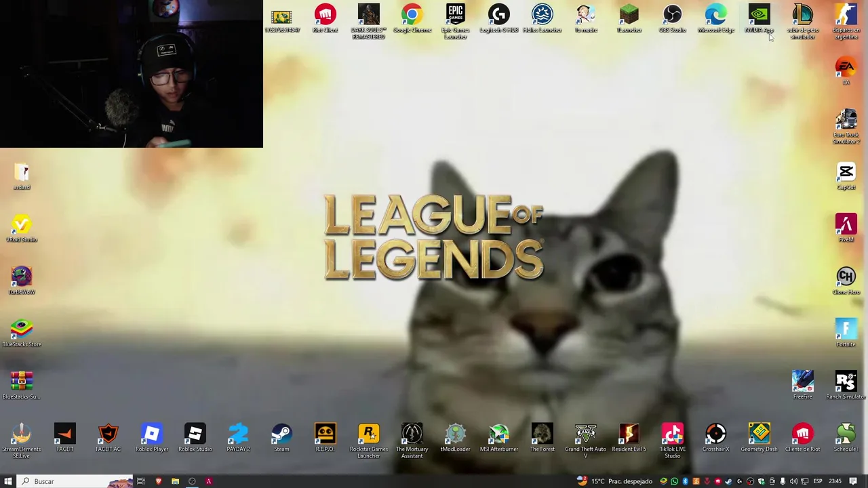Open the Windows Start button
This screenshot has width=868, height=488.
9,481
